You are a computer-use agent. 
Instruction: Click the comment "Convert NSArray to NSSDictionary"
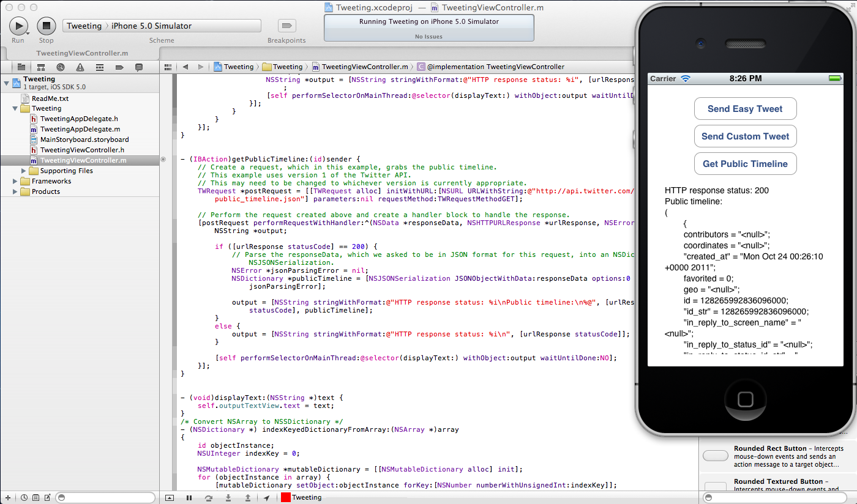click(x=262, y=421)
